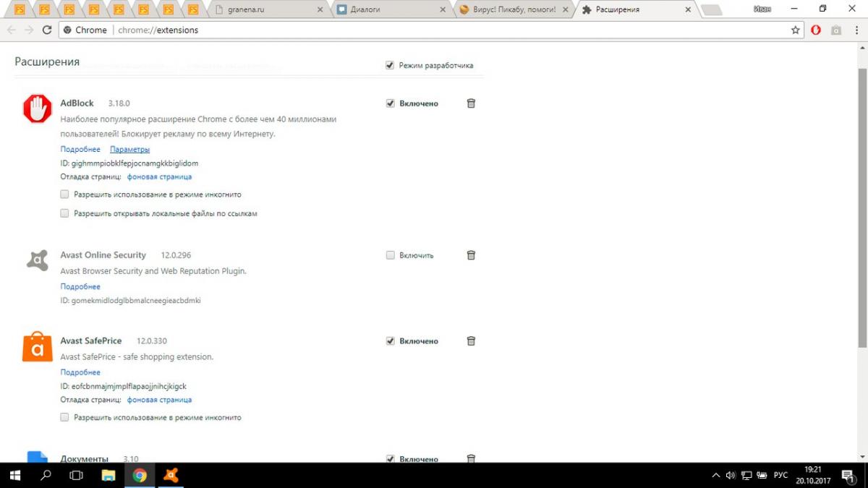This screenshot has width=868, height=488.
Task: Open Task View on the taskbar
Action: [76, 475]
